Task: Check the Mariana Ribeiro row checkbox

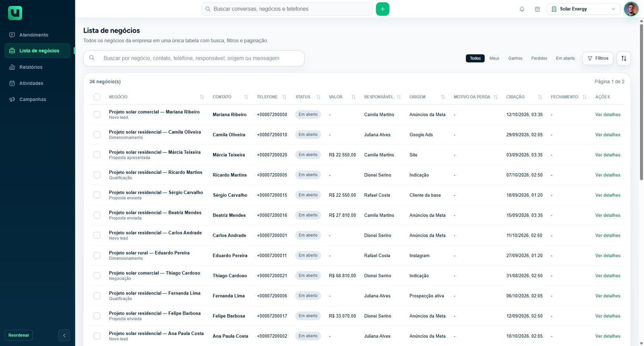Action: (x=97, y=114)
